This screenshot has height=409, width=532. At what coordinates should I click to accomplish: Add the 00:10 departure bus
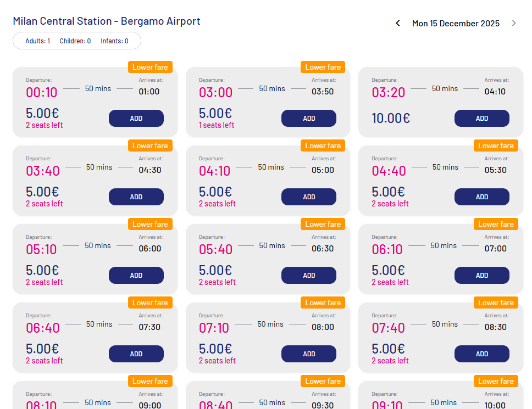[x=136, y=118]
